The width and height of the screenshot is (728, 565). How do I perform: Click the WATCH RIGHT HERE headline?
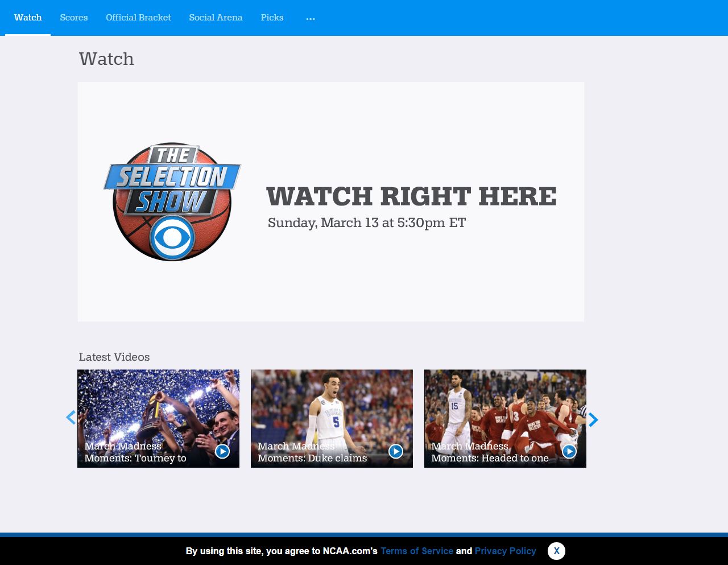[x=411, y=197]
